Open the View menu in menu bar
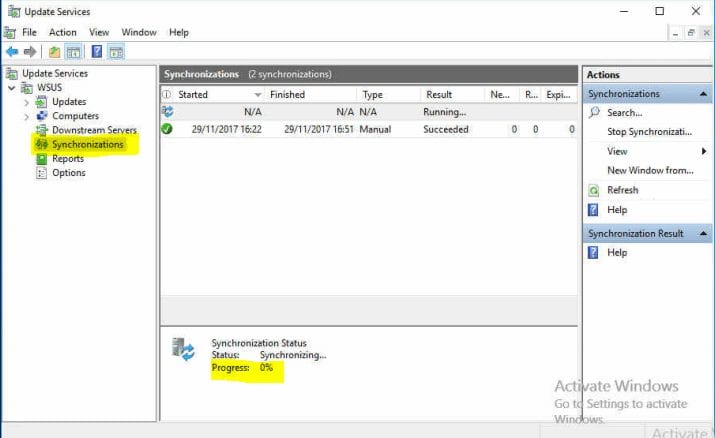The image size is (715, 438). (99, 32)
